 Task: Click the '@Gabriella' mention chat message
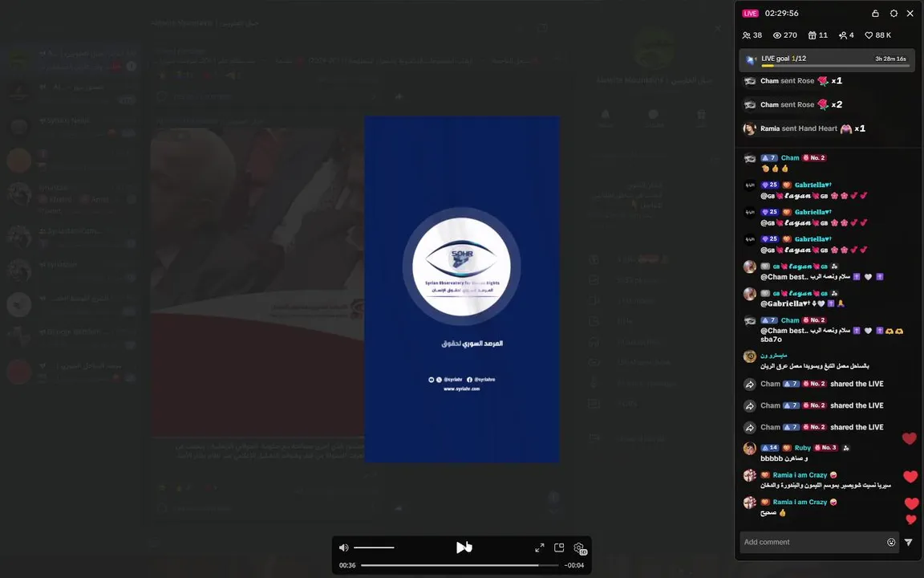tap(803, 303)
